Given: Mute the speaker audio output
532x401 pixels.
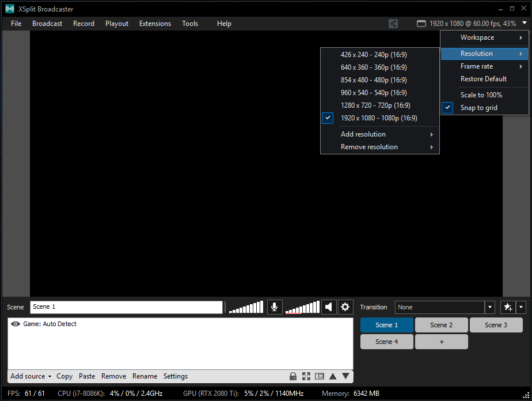Looking at the screenshot, I should [x=328, y=307].
